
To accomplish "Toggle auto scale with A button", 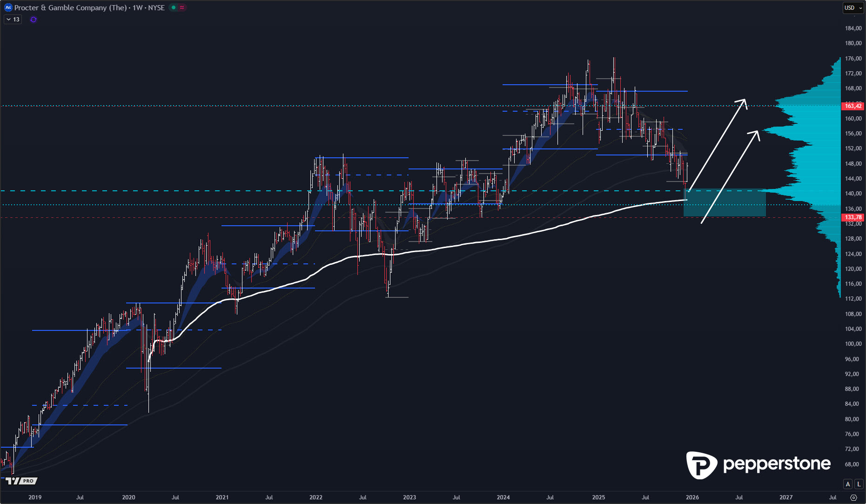I will tap(847, 484).
